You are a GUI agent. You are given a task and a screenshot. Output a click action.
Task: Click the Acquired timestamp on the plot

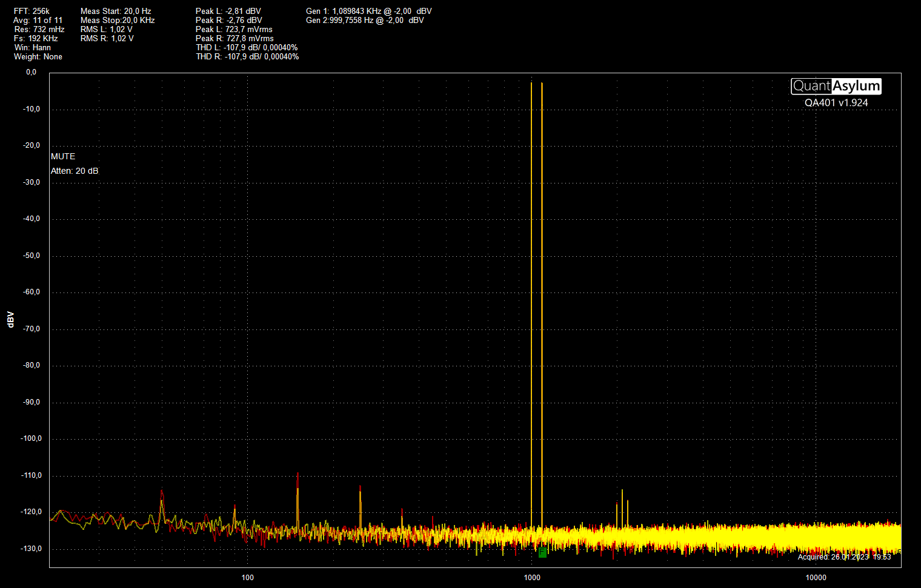coord(844,557)
